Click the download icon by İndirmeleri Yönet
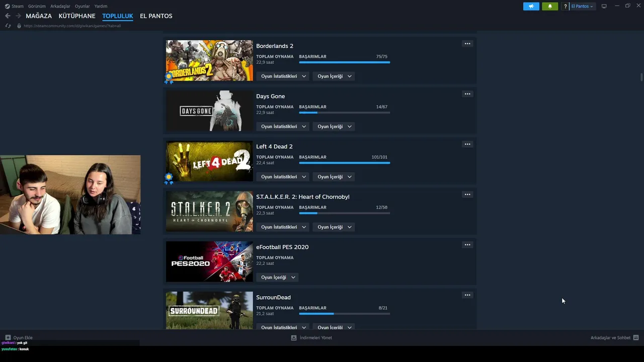 (294, 338)
